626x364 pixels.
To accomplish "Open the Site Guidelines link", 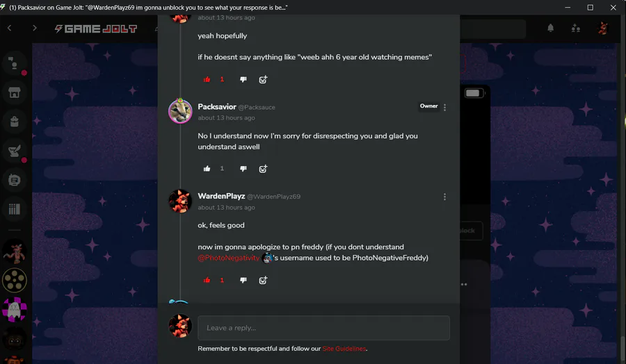I will coord(344,349).
